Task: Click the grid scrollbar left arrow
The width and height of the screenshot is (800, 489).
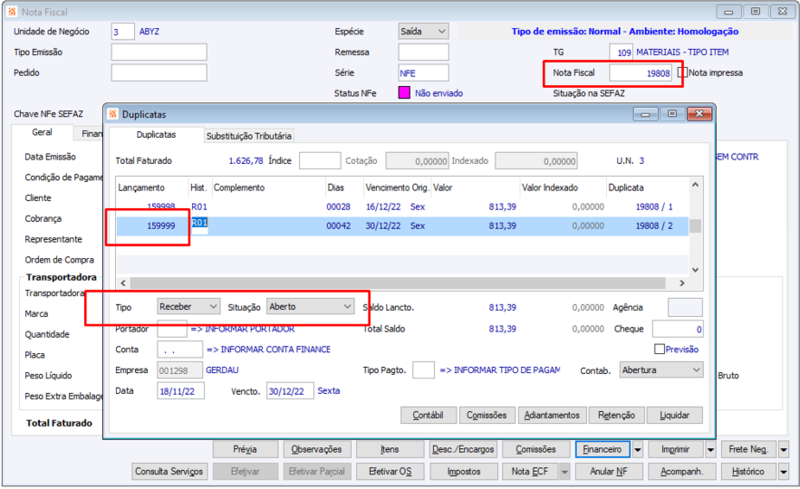Action: pyautogui.click(x=123, y=283)
